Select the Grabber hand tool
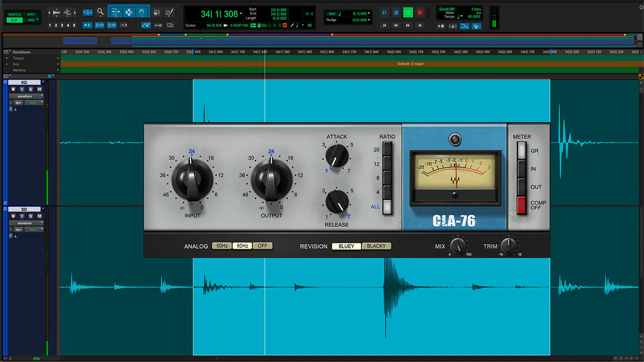 142,12
